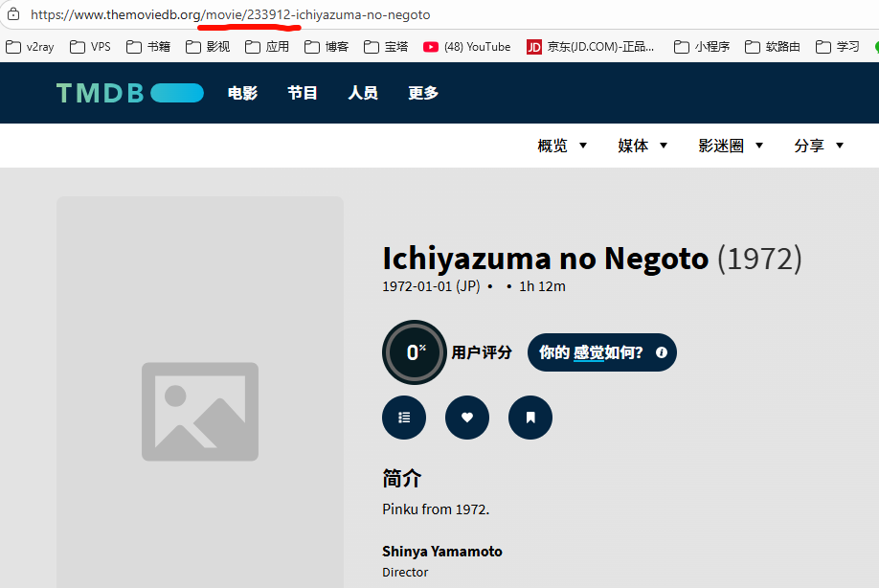Open the 电影 navigation menu
Screen dimensions: 879x588
pyautogui.click(x=243, y=93)
